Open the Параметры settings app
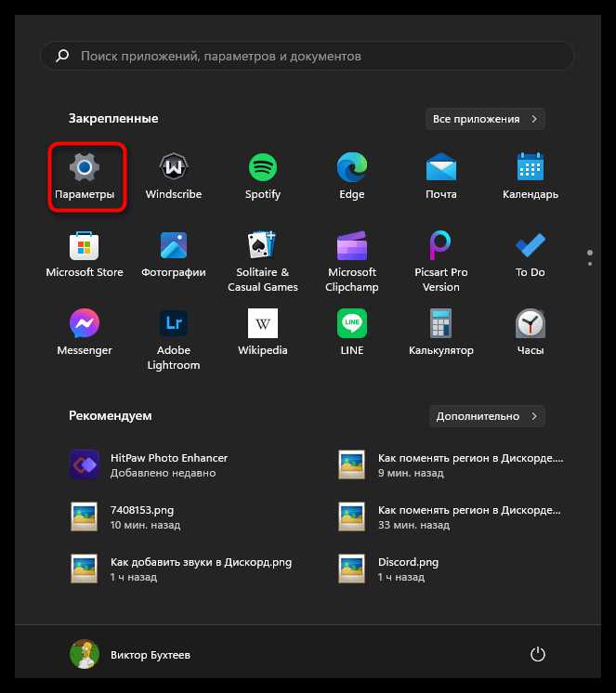616x693 pixels. coord(85,176)
